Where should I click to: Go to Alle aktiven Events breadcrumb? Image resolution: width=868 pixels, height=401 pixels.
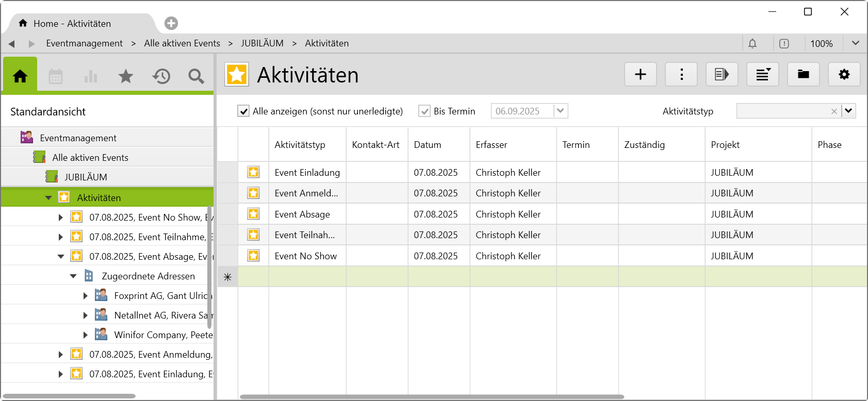[182, 43]
